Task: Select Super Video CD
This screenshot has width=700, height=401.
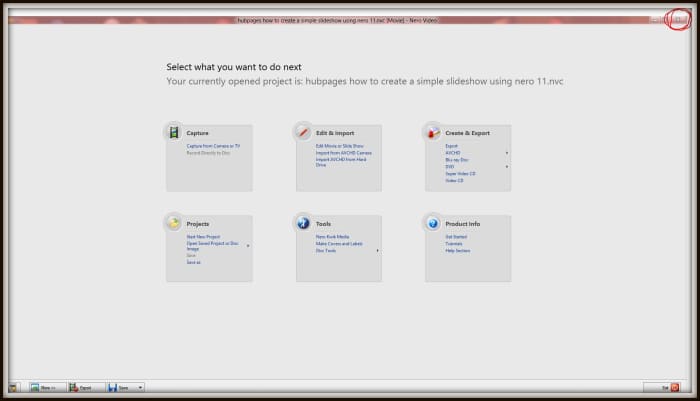Action: click(x=460, y=174)
